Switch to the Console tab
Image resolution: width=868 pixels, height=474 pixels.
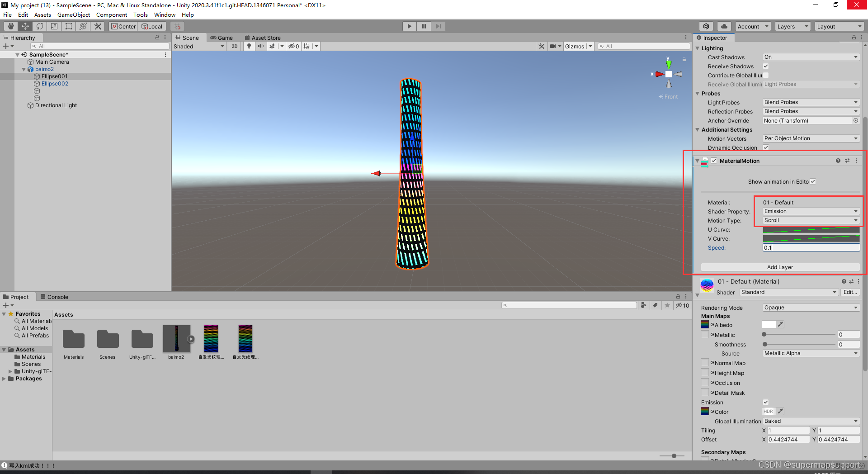click(54, 297)
